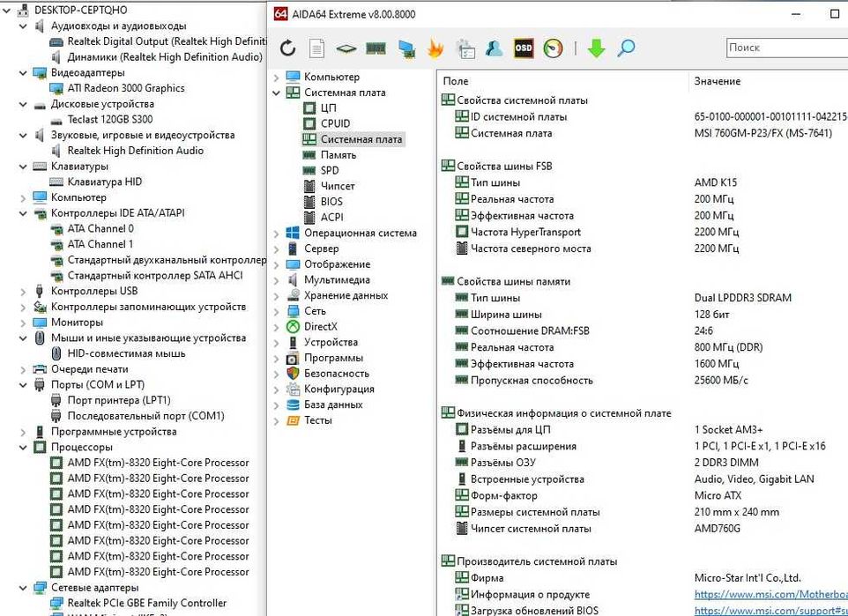Screen dimensions: 848x616
Task: Click the magnifier search icon
Action: [626, 48]
